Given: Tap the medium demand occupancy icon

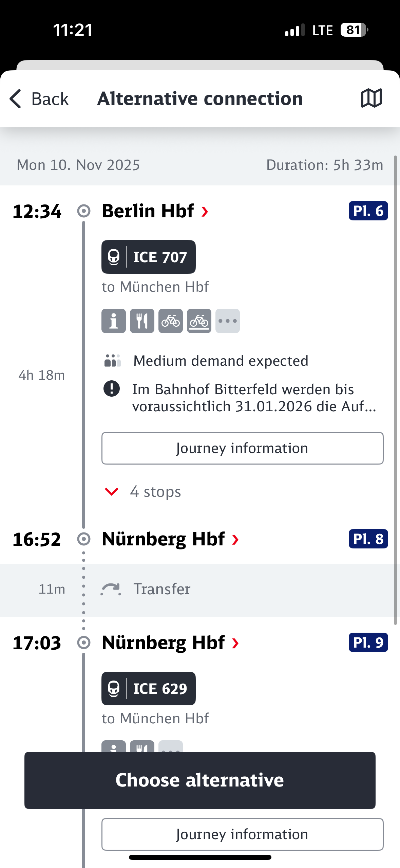Looking at the screenshot, I should point(113,361).
